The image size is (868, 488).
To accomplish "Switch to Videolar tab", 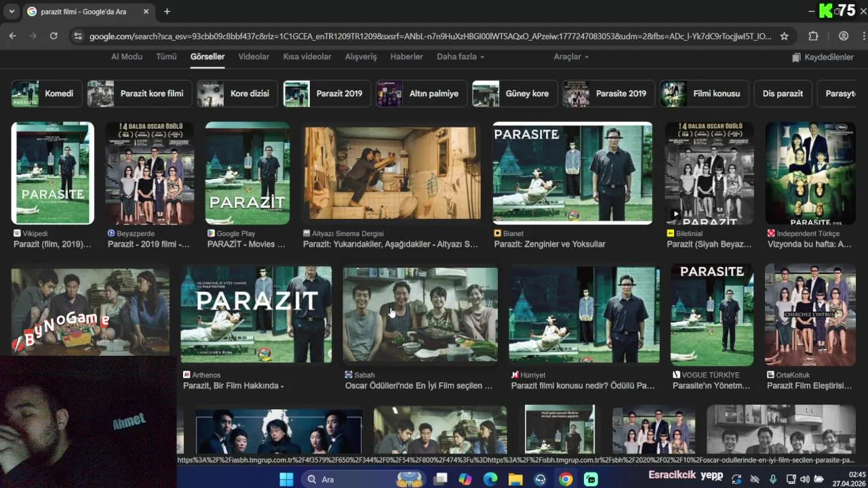I will tap(254, 57).
